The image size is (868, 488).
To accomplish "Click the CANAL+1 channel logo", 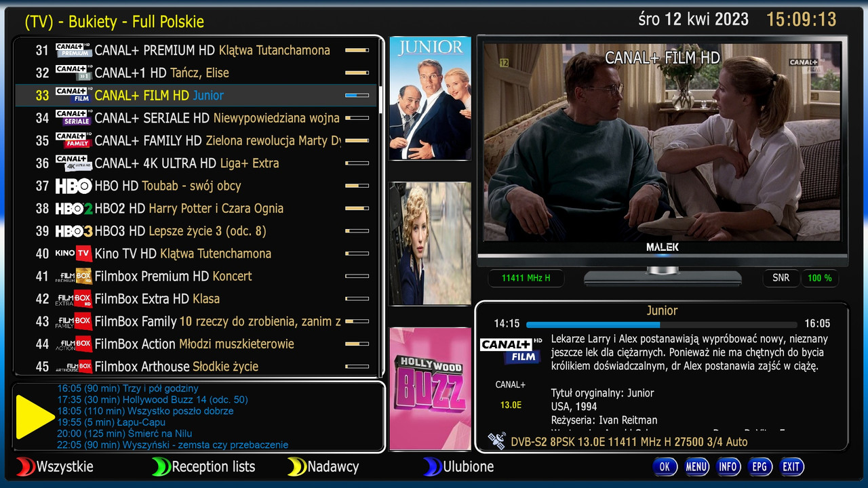I will [x=73, y=73].
